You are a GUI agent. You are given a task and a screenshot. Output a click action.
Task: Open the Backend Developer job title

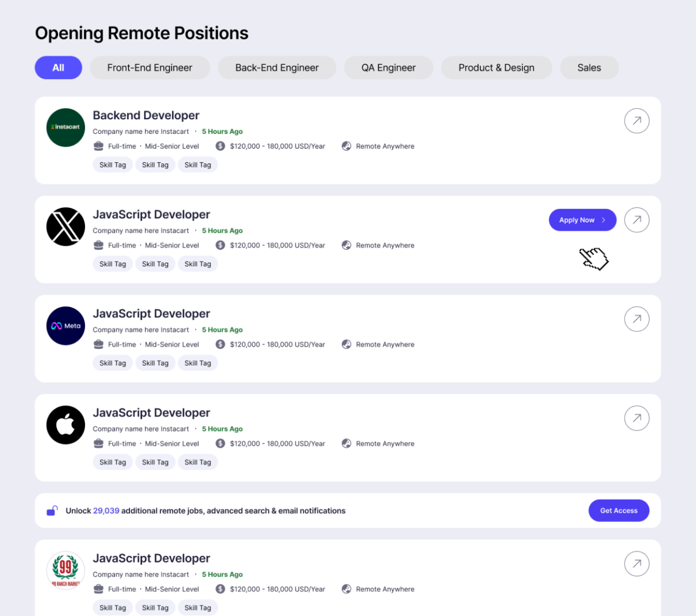pos(146,115)
